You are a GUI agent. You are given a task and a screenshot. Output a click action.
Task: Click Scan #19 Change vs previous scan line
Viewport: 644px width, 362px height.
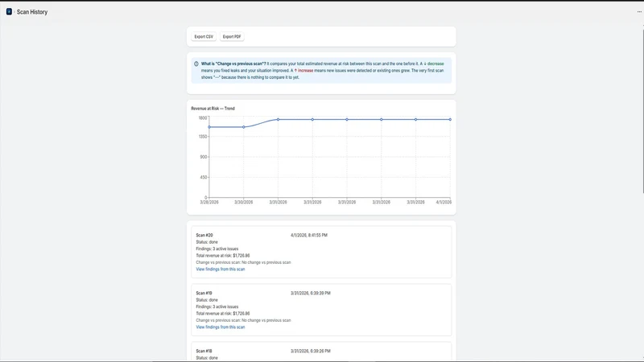click(243, 320)
